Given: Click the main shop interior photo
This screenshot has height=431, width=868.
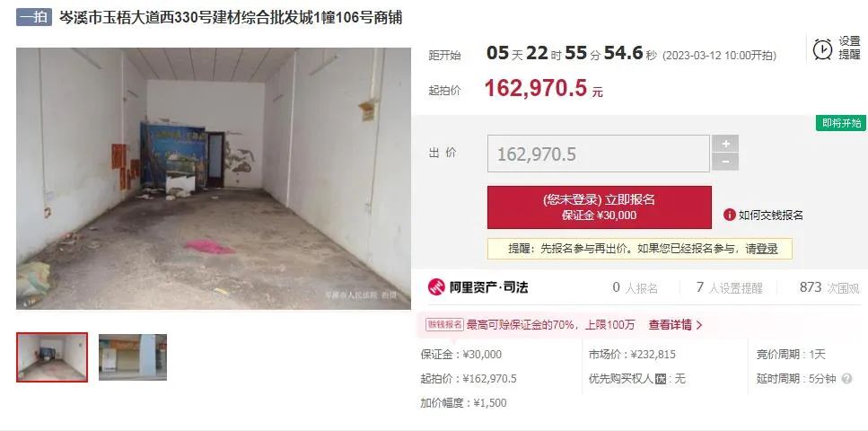Looking at the screenshot, I should 214,179.
